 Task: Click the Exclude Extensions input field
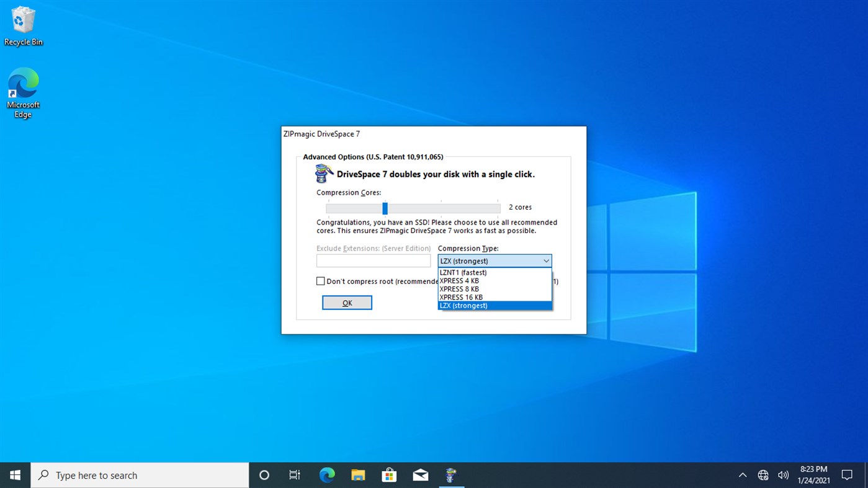click(373, 260)
